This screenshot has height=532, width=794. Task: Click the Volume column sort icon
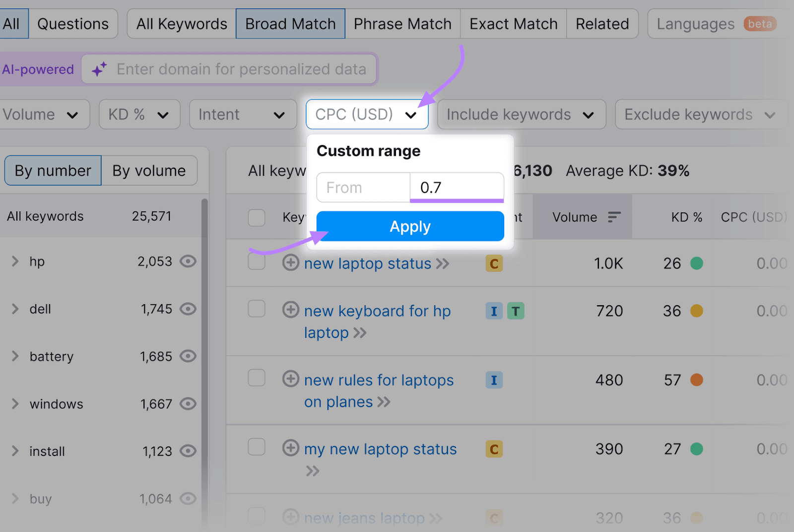click(x=615, y=216)
